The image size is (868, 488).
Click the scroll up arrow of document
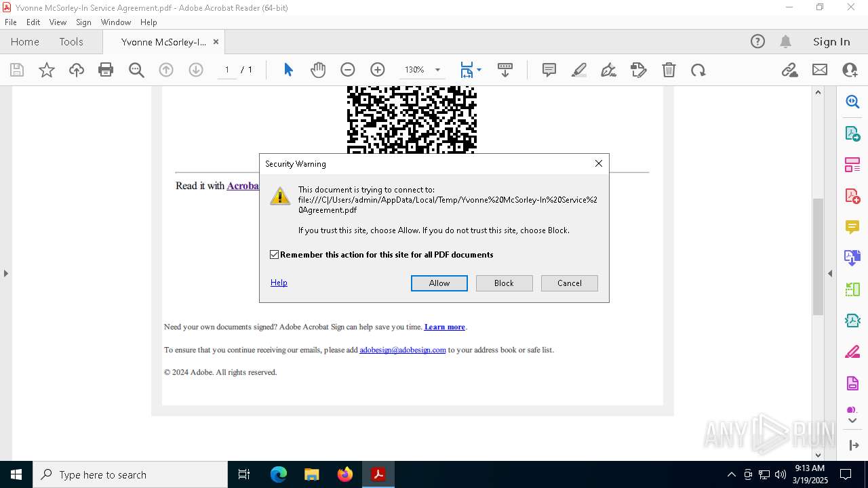(x=818, y=92)
